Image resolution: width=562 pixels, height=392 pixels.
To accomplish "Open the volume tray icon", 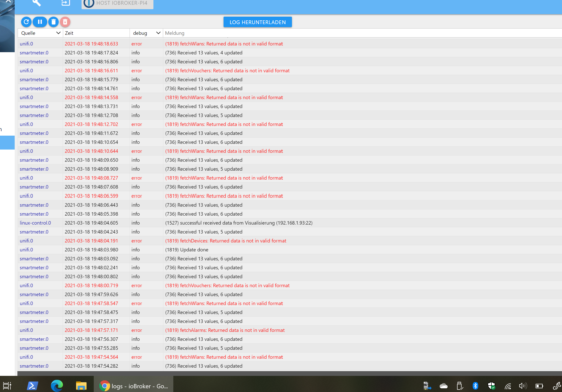I will click(523, 386).
